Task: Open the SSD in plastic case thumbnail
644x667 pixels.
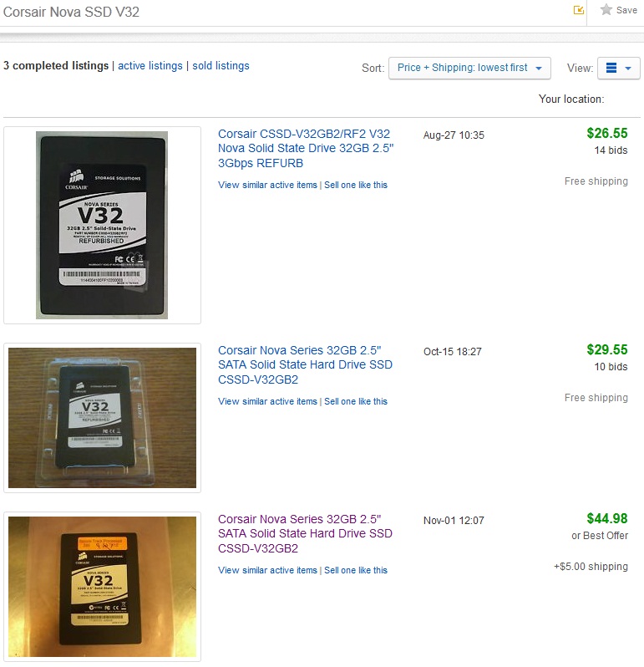Action: (102, 418)
